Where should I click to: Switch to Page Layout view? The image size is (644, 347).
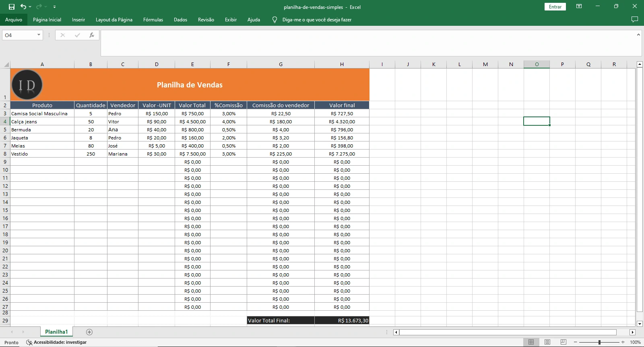click(547, 342)
